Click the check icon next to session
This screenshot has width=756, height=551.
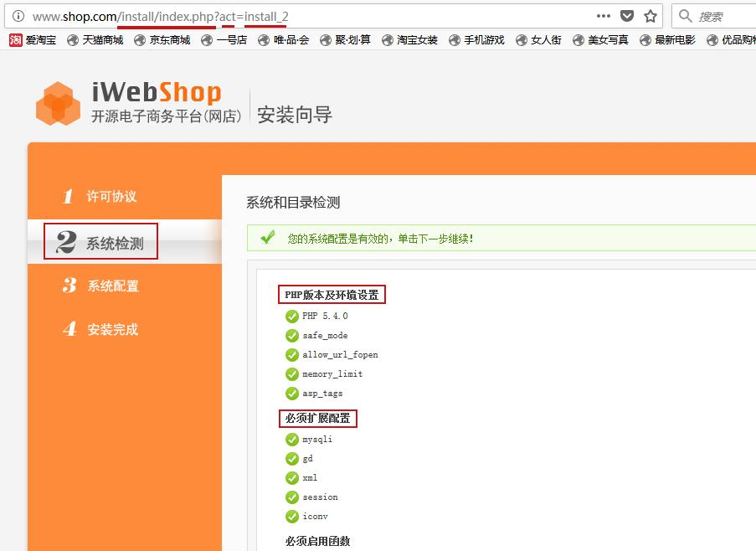click(291, 497)
